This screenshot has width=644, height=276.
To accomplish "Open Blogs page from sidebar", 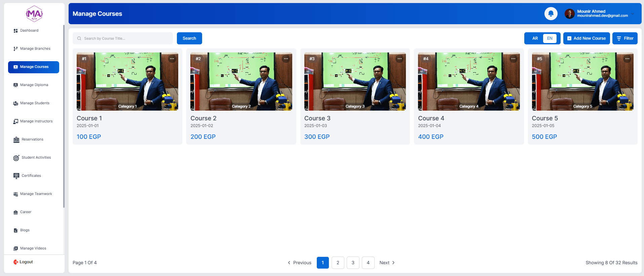I will click(x=34, y=230).
